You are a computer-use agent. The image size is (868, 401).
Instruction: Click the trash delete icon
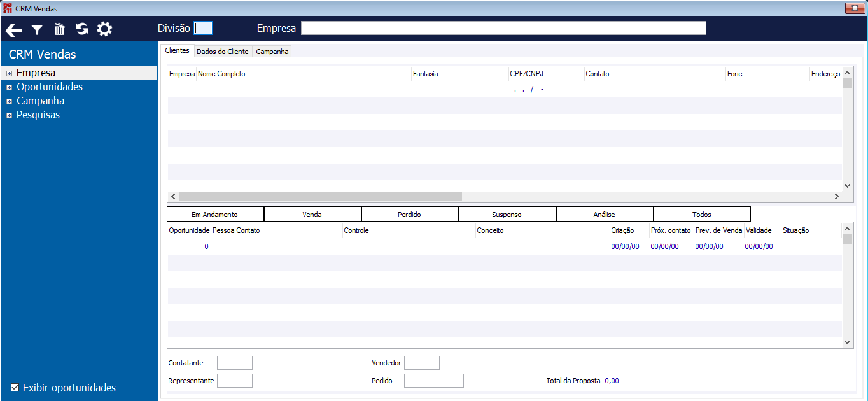(59, 29)
